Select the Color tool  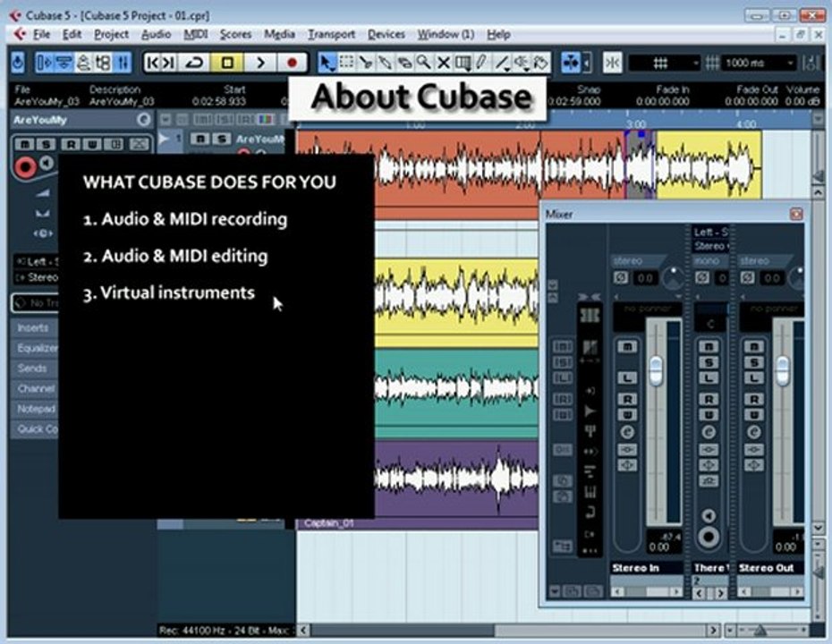pyautogui.click(x=540, y=64)
